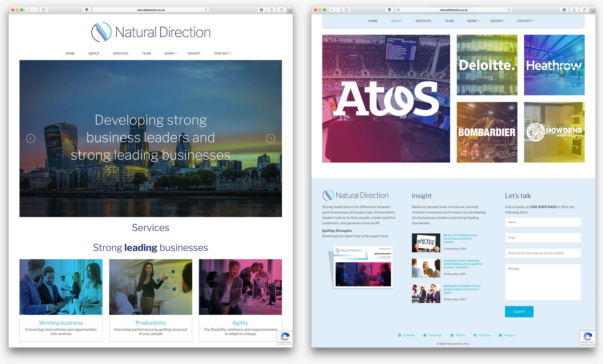Viewport: 603px width, 364px height.
Task: Click the Natural Direction footer logo
Action: [x=355, y=195]
